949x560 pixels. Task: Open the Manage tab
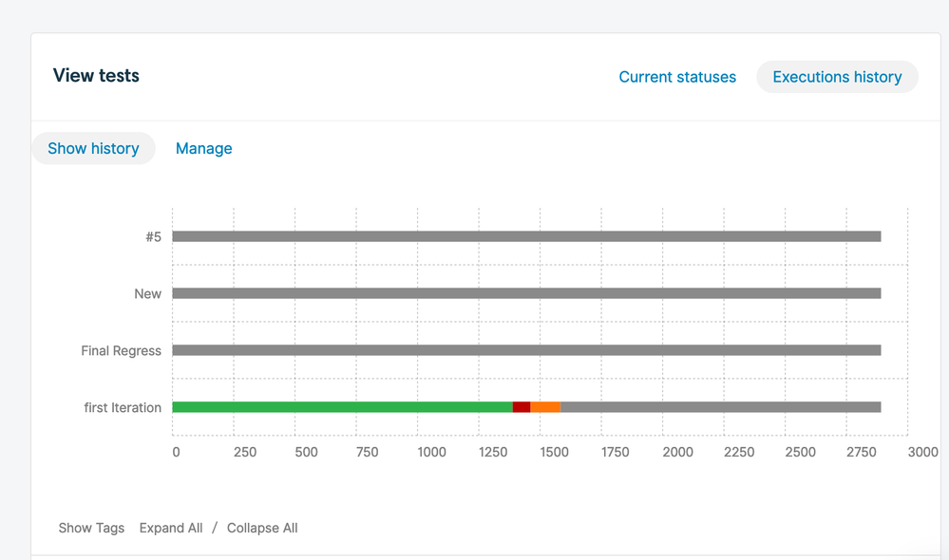tap(204, 148)
